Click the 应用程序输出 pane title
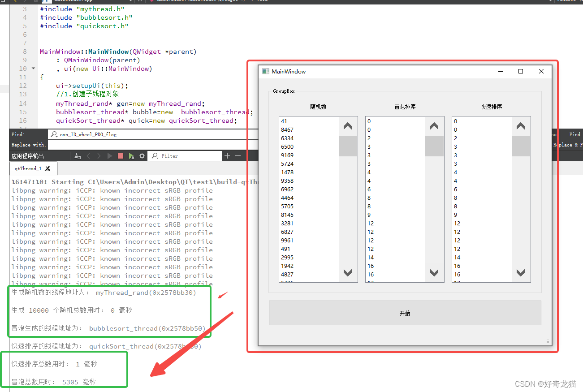The width and height of the screenshot is (583, 392). [28, 156]
